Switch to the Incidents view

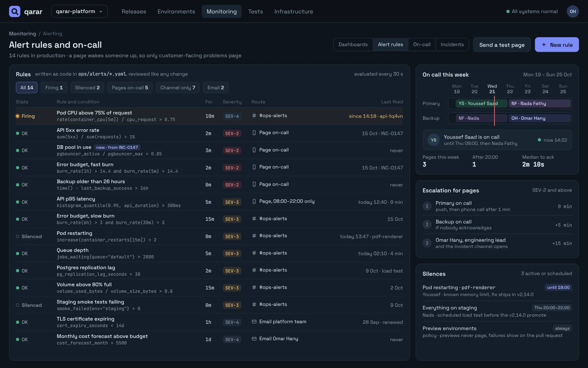(452, 44)
